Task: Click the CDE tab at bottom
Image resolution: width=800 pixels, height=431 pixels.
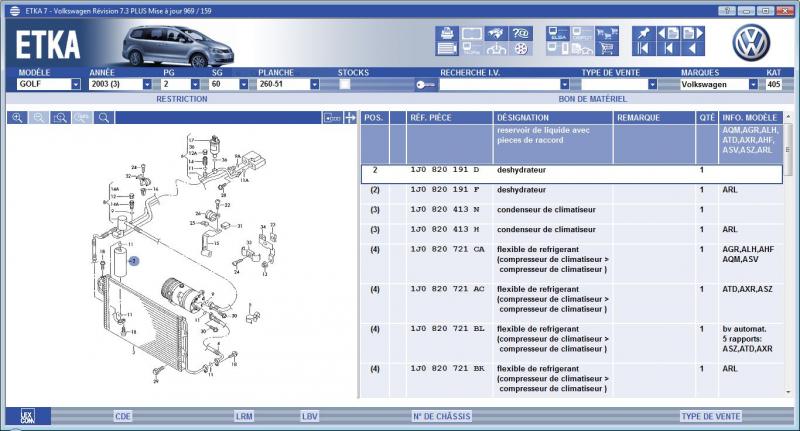Action: (123, 416)
